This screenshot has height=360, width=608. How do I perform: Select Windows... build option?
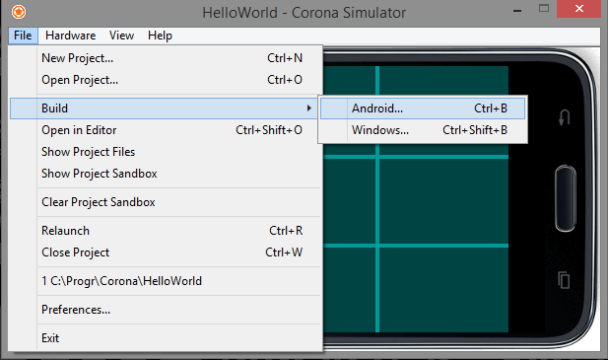422,130
